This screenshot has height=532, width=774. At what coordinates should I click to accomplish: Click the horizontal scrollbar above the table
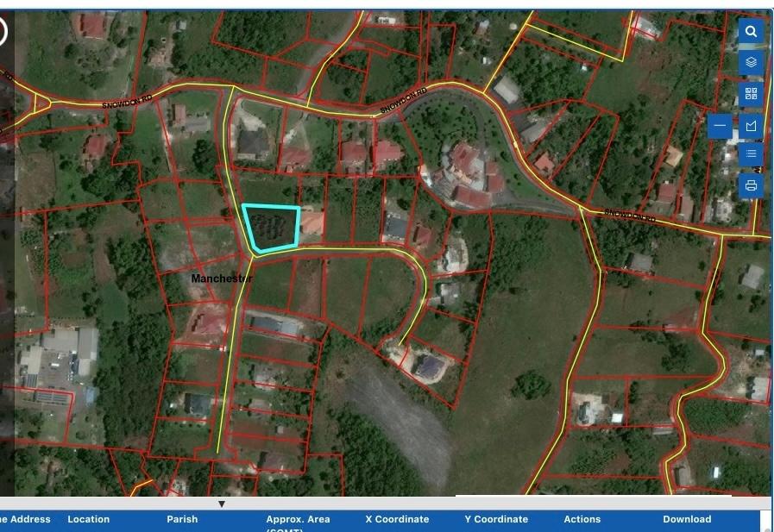(593, 497)
